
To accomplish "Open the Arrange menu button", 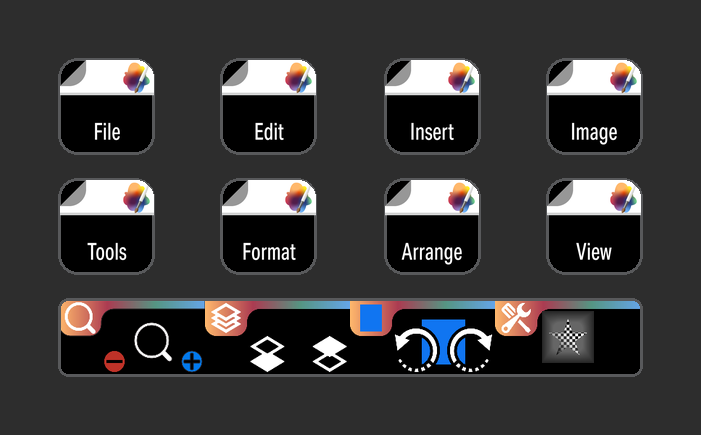I will pyautogui.click(x=432, y=226).
